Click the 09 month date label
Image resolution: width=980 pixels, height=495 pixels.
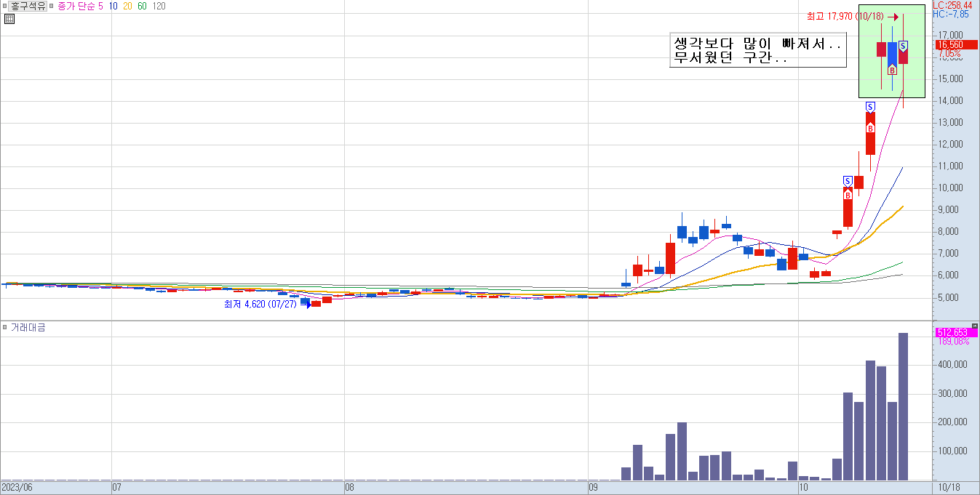coord(594,487)
